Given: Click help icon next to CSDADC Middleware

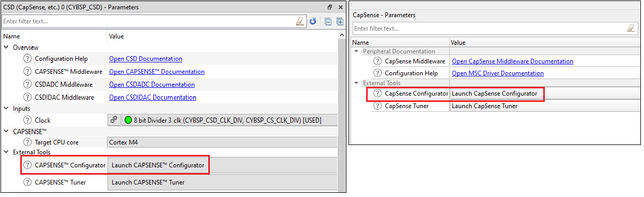Looking at the screenshot, I should pyautogui.click(x=28, y=84).
